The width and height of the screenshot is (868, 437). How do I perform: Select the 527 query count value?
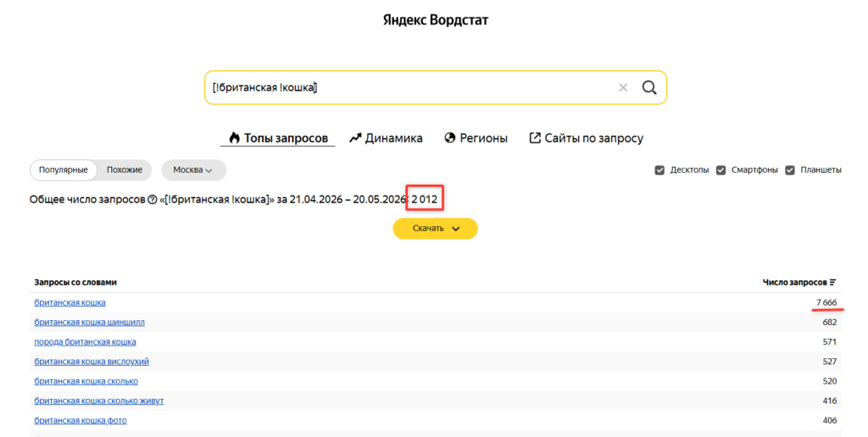point(830,362)
